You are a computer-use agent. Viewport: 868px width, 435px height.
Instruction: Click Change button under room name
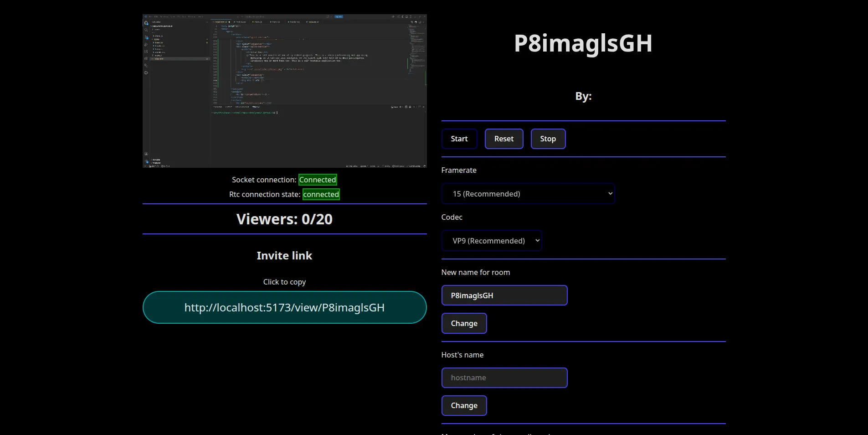[464, 323]
